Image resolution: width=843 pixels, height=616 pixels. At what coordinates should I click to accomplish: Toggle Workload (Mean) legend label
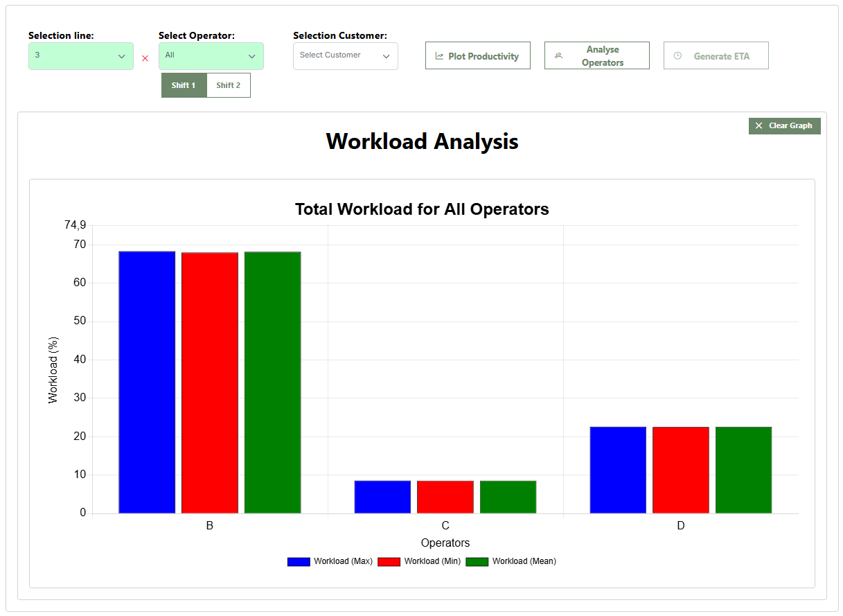524,561
